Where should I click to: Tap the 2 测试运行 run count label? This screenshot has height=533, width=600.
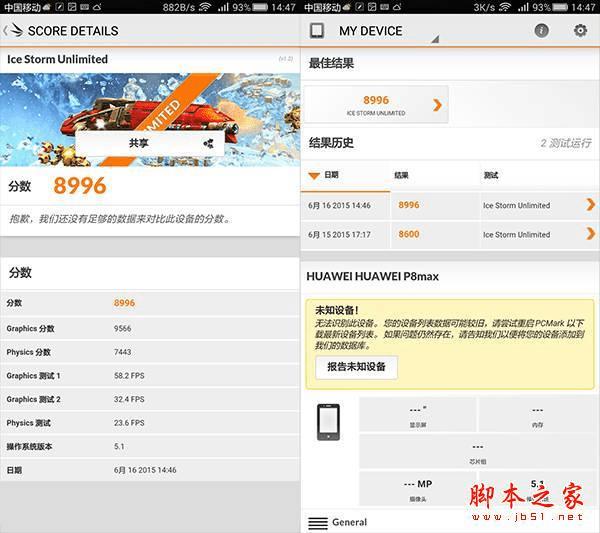click(x=566, y=143)
